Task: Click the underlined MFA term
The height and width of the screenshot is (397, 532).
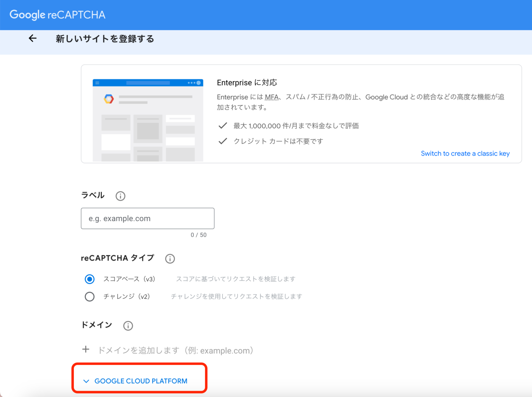Action: tap(272, 97)
